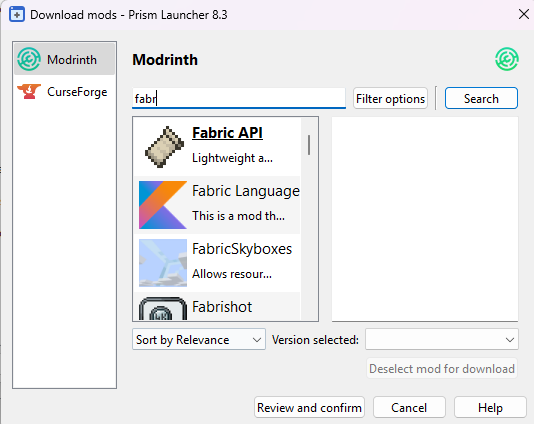Close the Download mods dialog
Screen dimensions: 534x424
point(523,14)
